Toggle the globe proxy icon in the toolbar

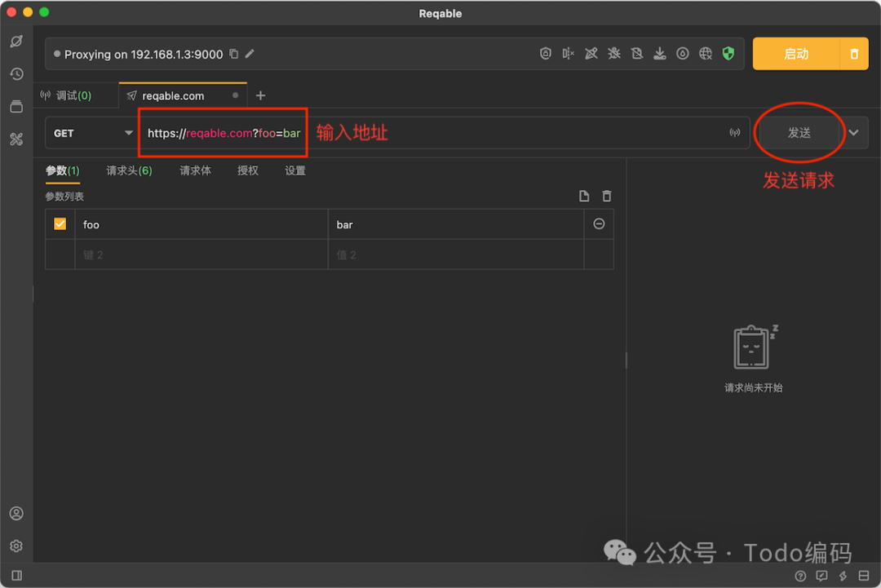click(x=706, y=54)
